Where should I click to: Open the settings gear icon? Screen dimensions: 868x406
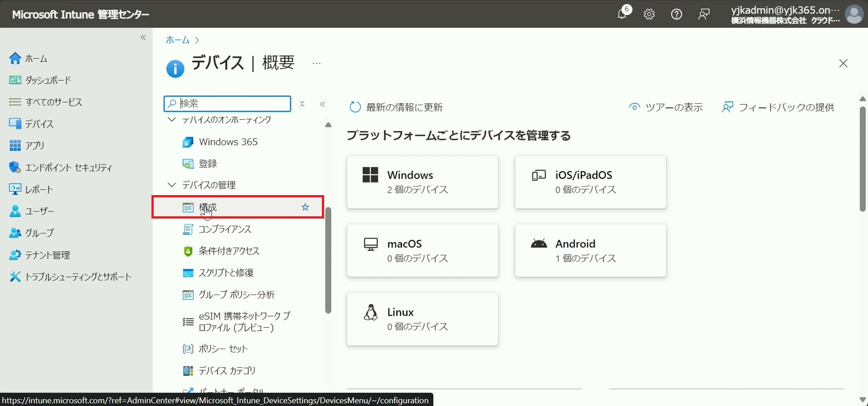pos(649,14)
